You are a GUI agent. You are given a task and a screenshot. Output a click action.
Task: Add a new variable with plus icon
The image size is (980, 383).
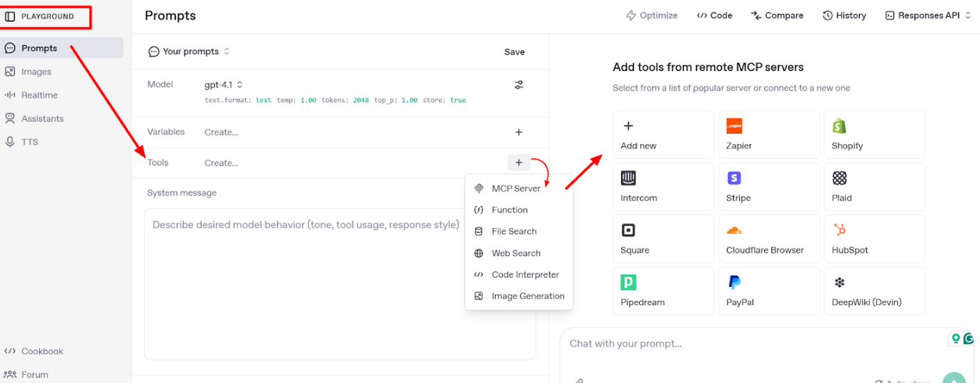[x=519, y=132]
